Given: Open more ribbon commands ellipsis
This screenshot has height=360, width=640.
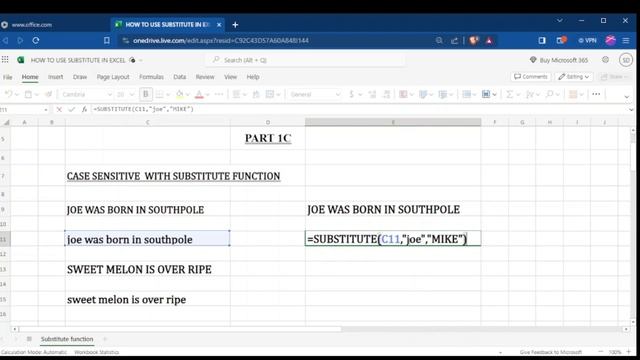Looking at the screenshot, I should point(596,94).
